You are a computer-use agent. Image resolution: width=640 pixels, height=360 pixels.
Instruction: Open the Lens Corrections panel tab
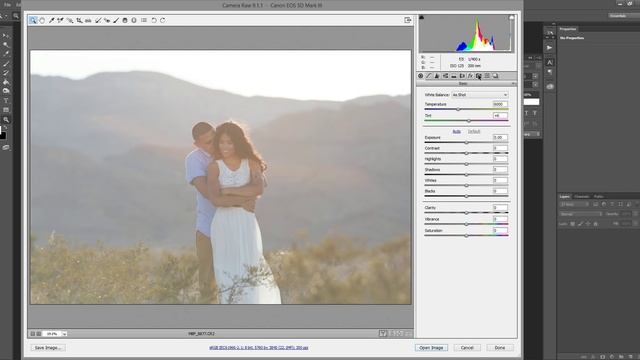pos(462,76)
